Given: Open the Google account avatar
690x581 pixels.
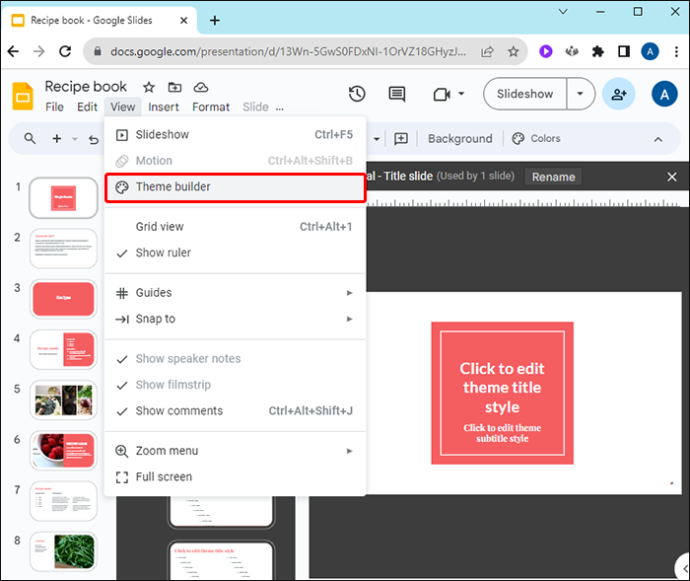Looking at the screenshot, I should coord(664,94).
